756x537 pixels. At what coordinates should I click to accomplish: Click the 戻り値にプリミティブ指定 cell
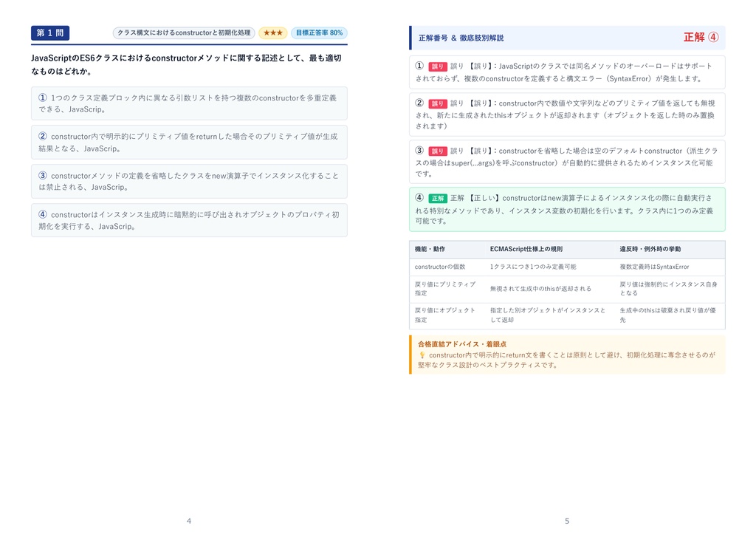(445, 289)
